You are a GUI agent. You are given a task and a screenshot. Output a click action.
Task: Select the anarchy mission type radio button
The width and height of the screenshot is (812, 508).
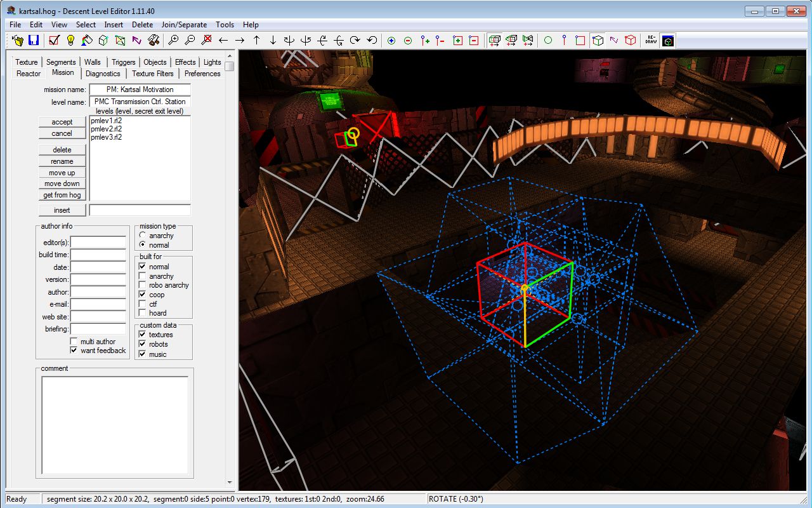tap(143, 236)
